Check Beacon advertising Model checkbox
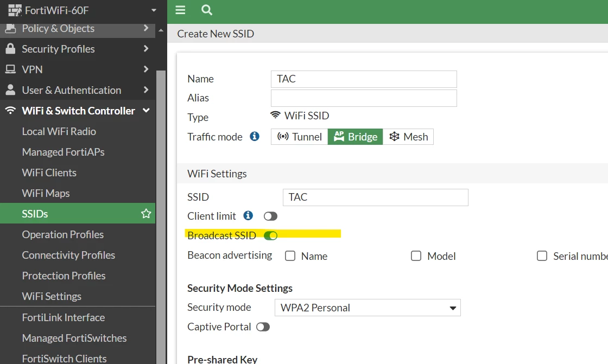 (416, 256)
